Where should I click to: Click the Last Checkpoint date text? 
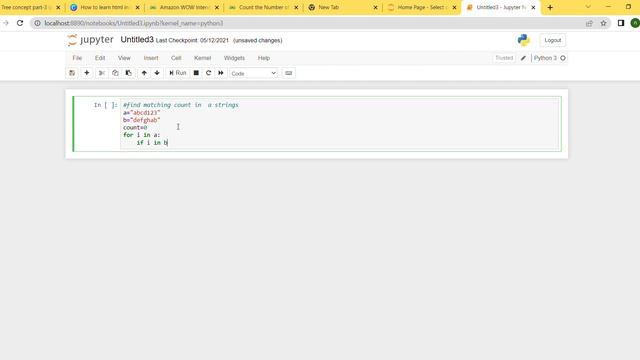[192, 40]
